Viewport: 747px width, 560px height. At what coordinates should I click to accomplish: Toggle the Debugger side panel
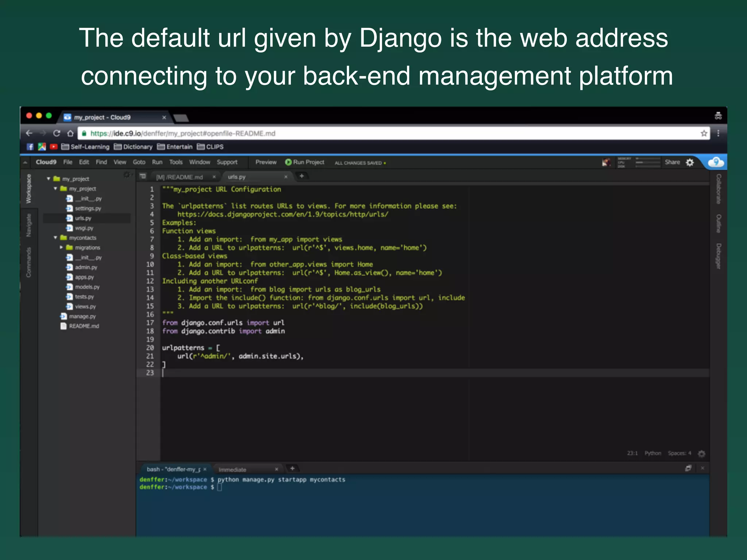(718, 256)
